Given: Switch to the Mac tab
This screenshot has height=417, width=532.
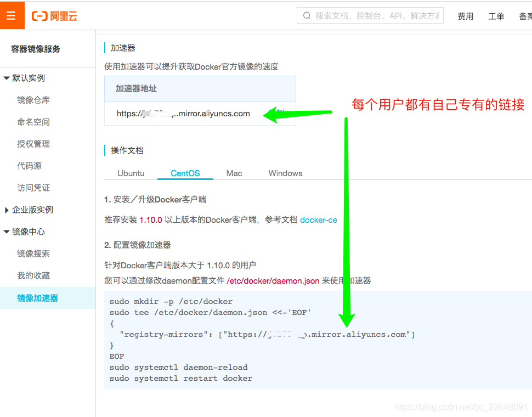Looking at the screenshot, I should point(234,173).
